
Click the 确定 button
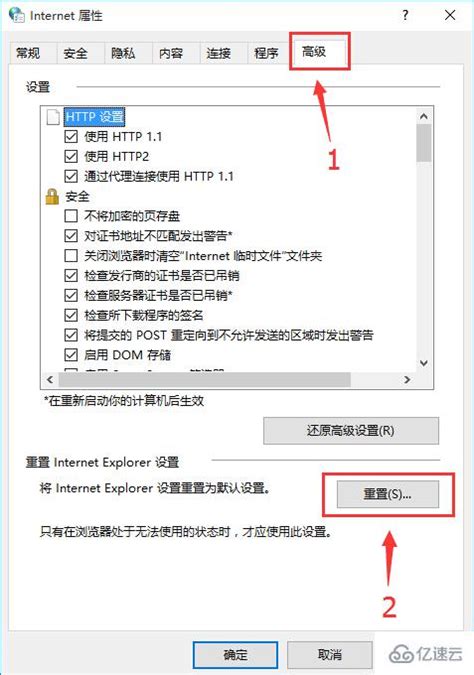235,655
